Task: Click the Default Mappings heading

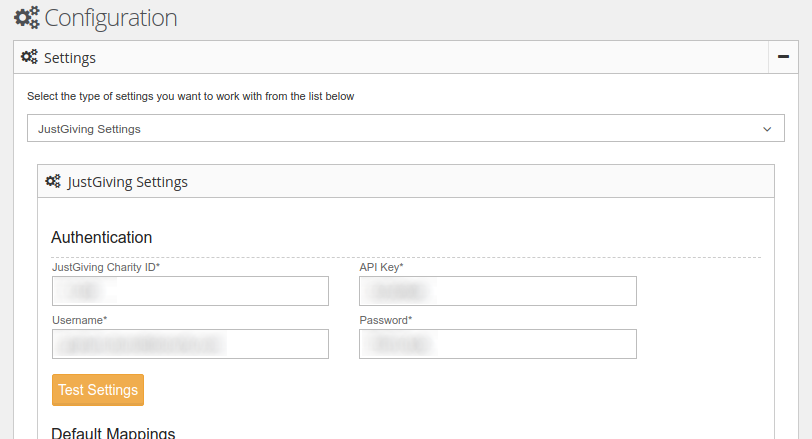Action: click(113, 433)
